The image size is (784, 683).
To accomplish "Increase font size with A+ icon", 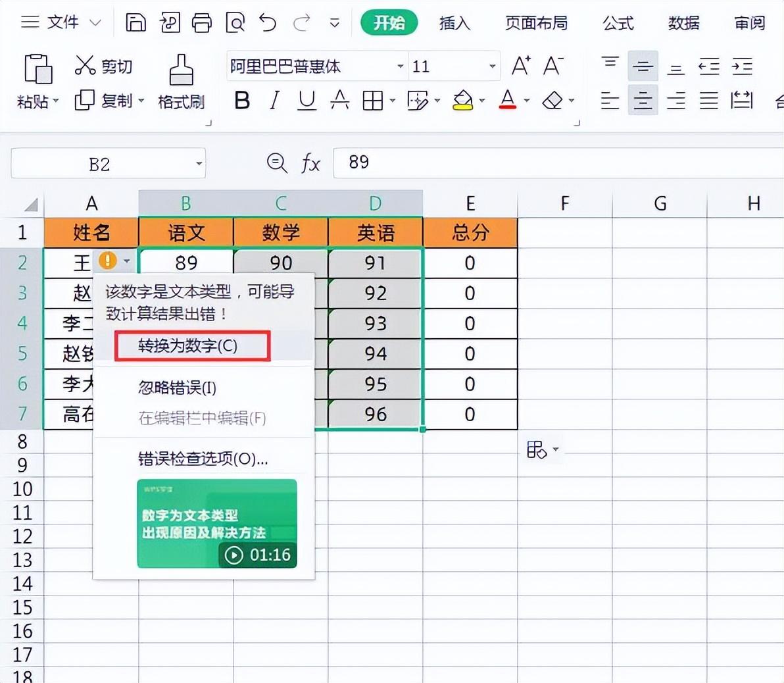I will [521, 66].
